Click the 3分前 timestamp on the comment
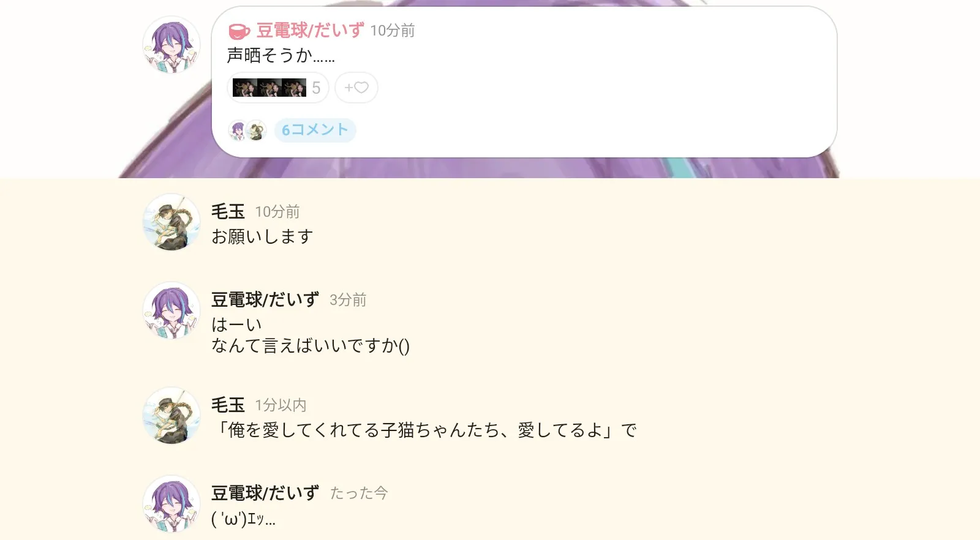The width and height of the screenshot is (980, 540). pyautogui.click(x=348, y=299)
